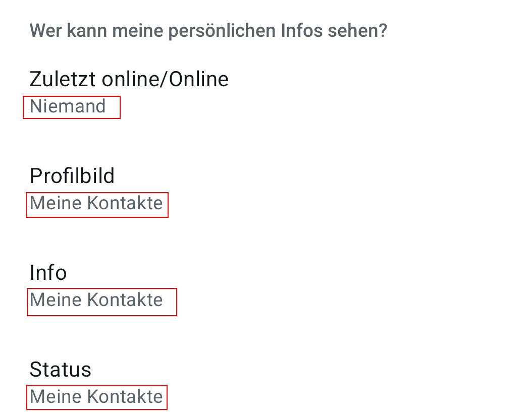This screenshot has width=532, height=420.
Task: Open the Status privacy setting
Action: [61, 370]
